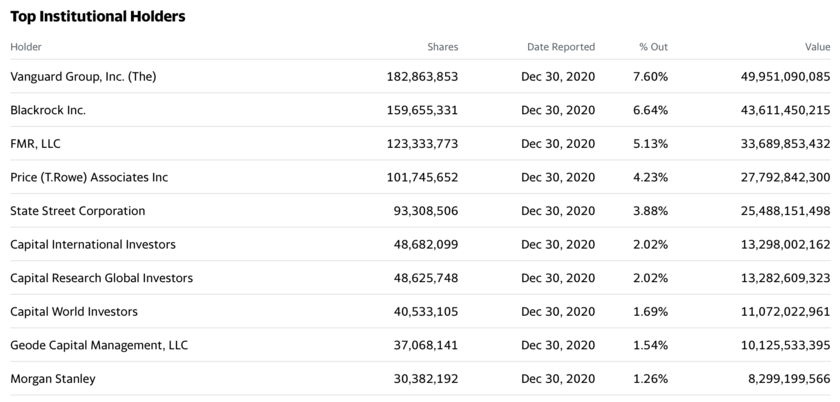The width and height of the screenshot is (840, 402).
Task: Click shares value 159,655,331
Action: tap(422, 110)
